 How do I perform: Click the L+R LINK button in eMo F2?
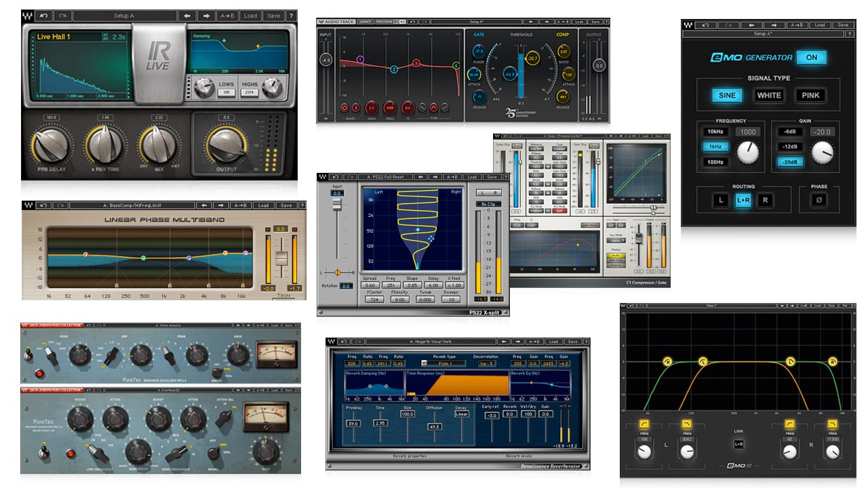(739, 445)
